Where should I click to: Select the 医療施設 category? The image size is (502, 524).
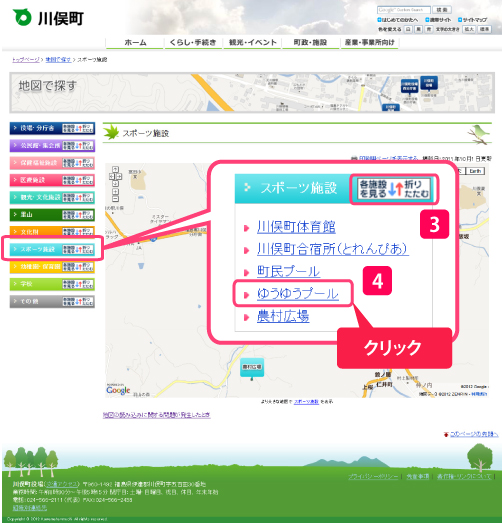click(x=36, y=180)
